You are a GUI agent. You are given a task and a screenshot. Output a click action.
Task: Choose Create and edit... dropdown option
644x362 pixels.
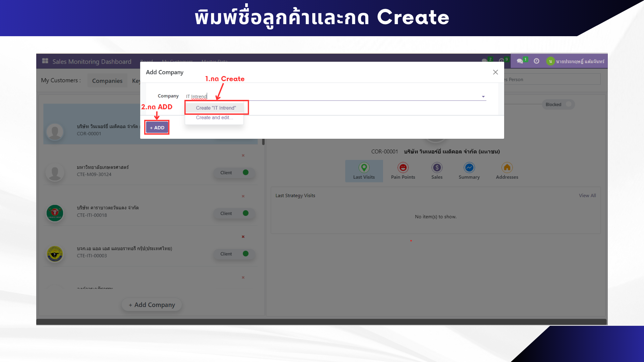pyautogui.click(x=214, y=118)
